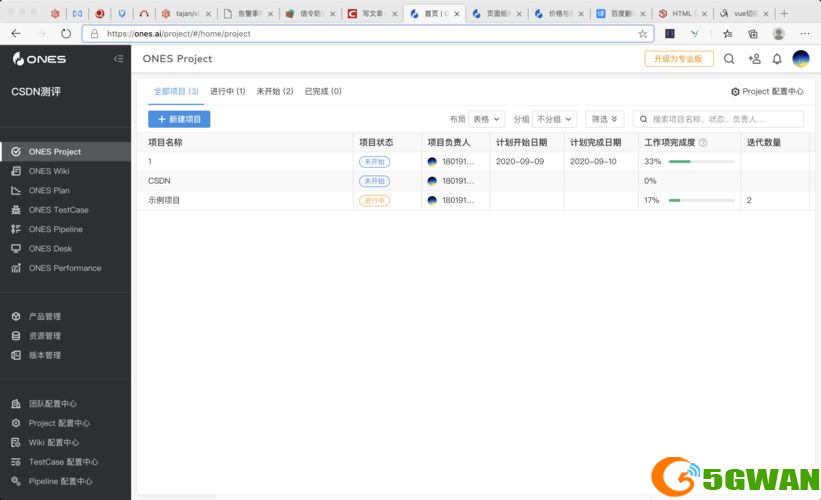Open ONES TestCase in the sidebar
Screen dimensions: 821x500
click(65, 210)
